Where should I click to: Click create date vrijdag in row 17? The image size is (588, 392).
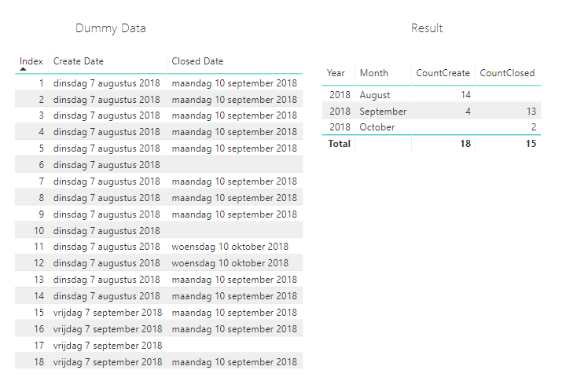click(x=108, y=346)
